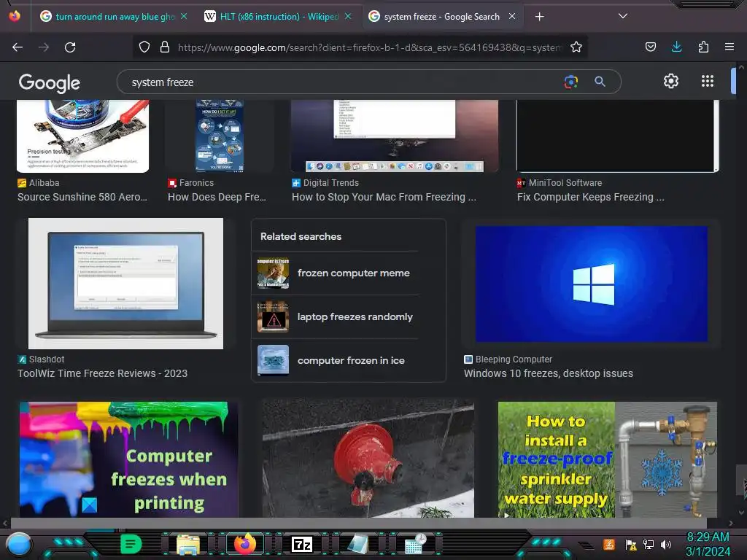The height and width of the screenshot is (560, 747).
Task: Click the Alibaba precision testing image
Action: tap(83, 136)
